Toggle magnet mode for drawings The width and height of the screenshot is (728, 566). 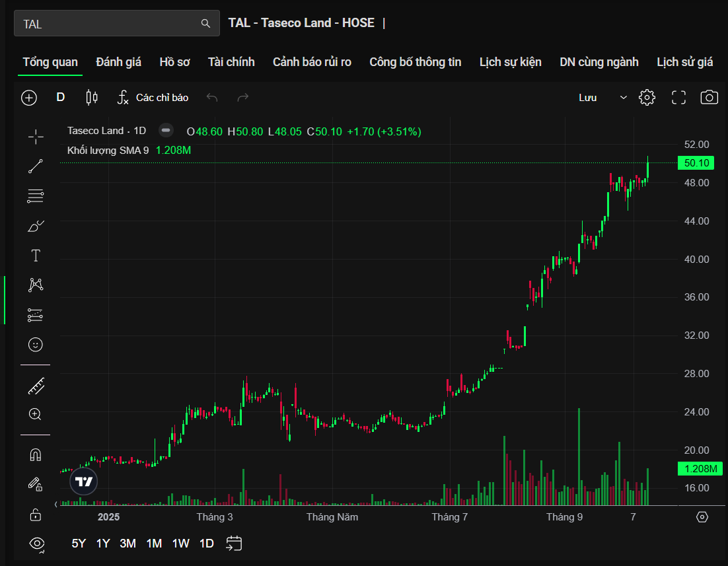tap(36, 455)
